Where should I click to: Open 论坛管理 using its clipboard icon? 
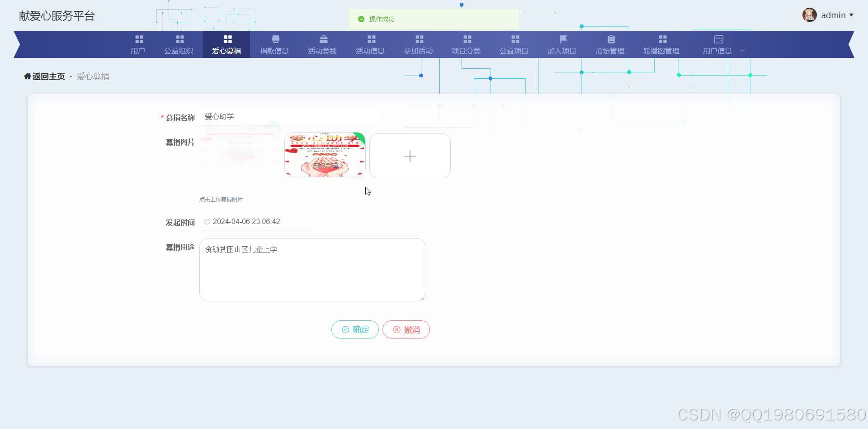610,39
